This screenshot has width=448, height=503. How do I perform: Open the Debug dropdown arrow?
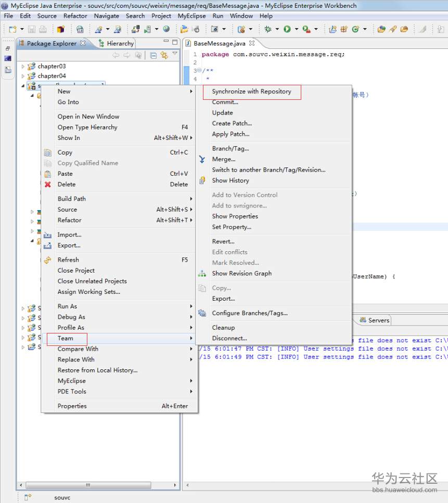click(x=277, y=29)
